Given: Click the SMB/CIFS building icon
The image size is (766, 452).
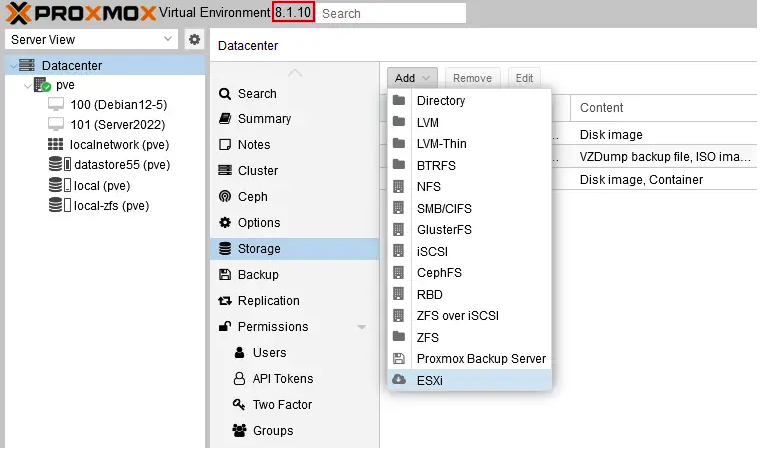Looking at the screenshot, I should tap(399, 208).
